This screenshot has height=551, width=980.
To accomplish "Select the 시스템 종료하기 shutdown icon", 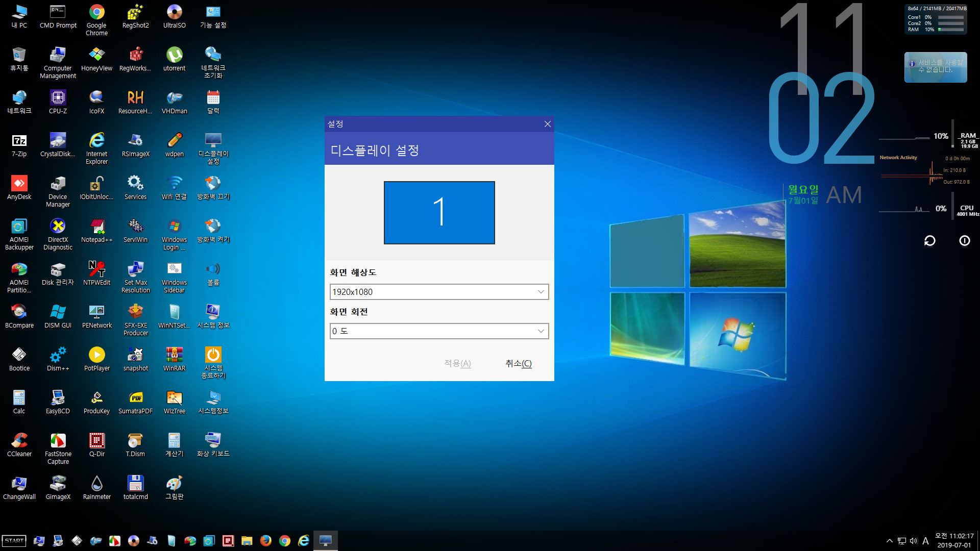I will pyautogui.click(x=213, y=363).
